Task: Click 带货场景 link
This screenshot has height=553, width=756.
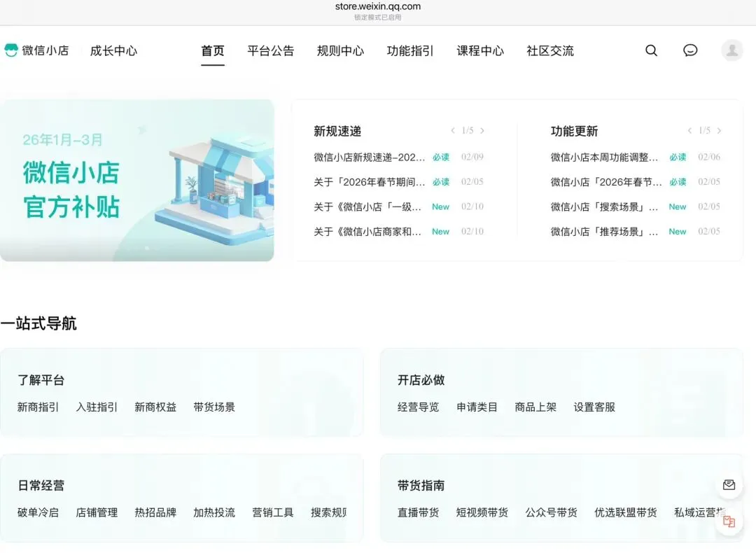Action: coord(214,407)
